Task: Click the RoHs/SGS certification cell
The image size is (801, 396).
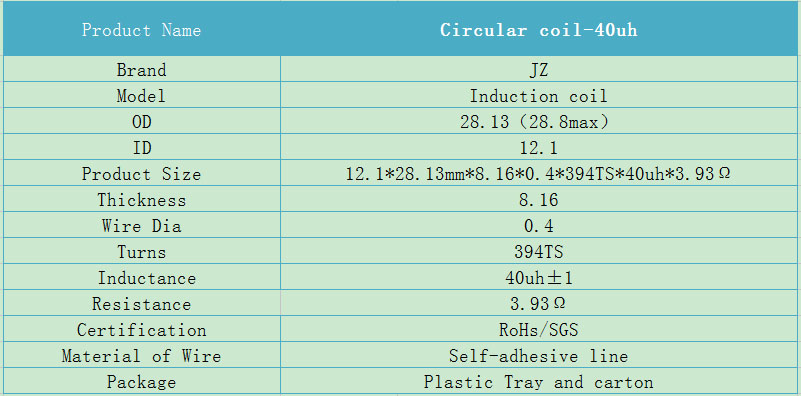Action: [x=539, y=330]
